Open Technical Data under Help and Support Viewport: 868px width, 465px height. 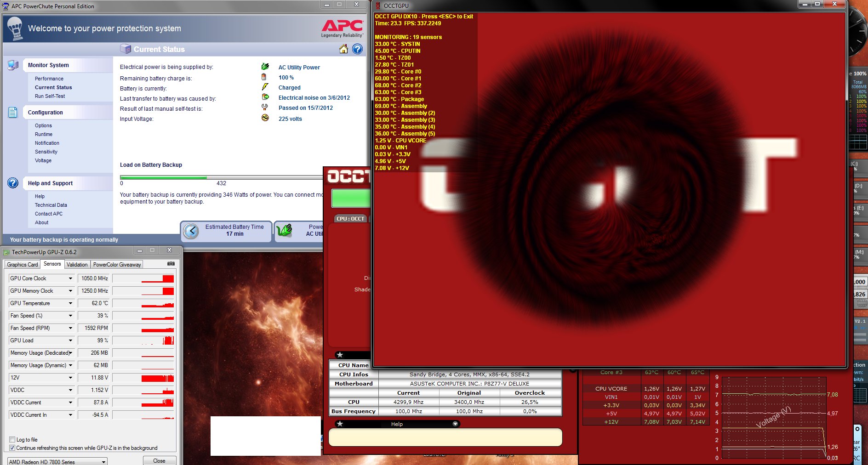[51, 205]
